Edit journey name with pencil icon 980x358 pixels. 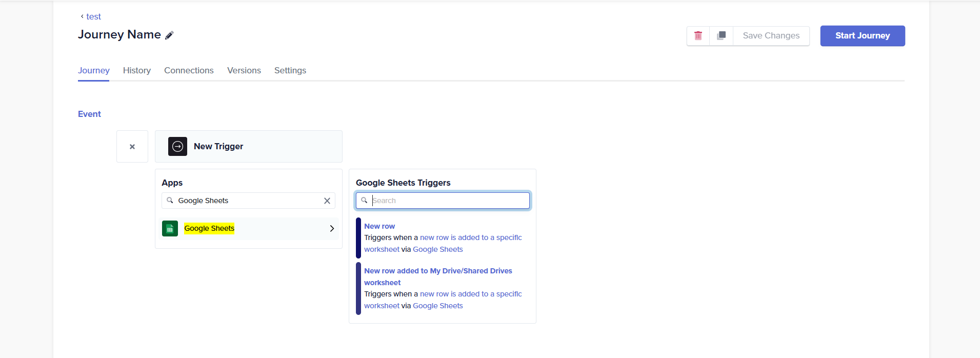170,35
